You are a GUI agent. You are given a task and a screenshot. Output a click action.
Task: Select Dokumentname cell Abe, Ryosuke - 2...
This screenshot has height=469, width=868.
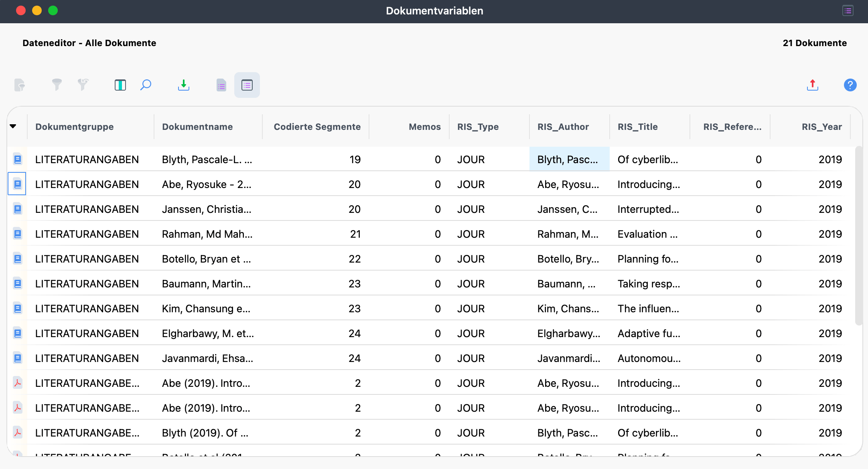[208, 184]
